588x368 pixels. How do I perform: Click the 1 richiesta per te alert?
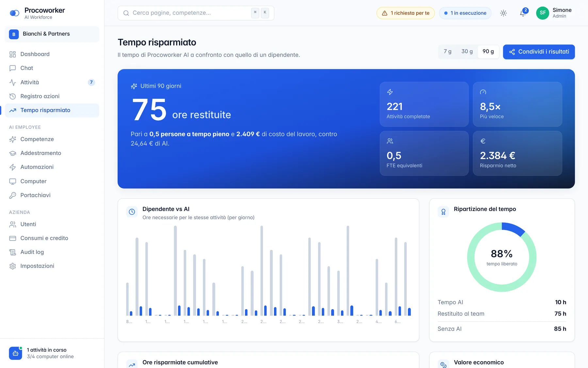[x=406, y=13]
